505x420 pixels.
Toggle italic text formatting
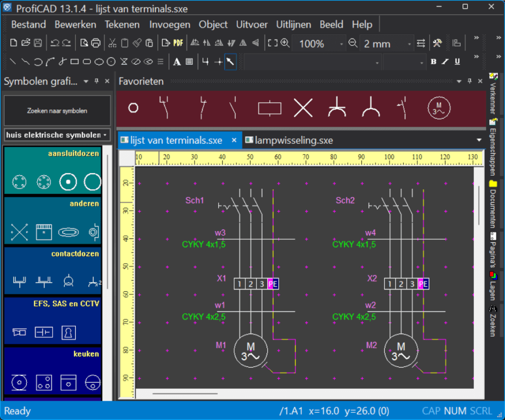(445, 62)
